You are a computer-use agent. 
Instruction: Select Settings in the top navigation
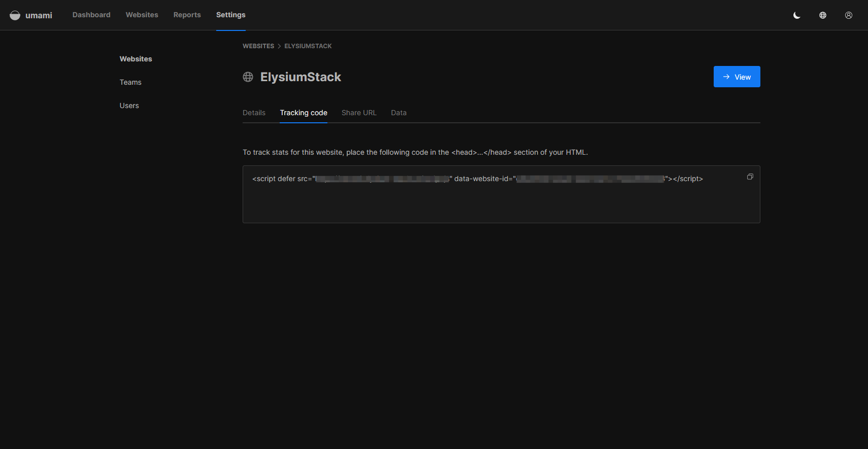coord(230,15)
